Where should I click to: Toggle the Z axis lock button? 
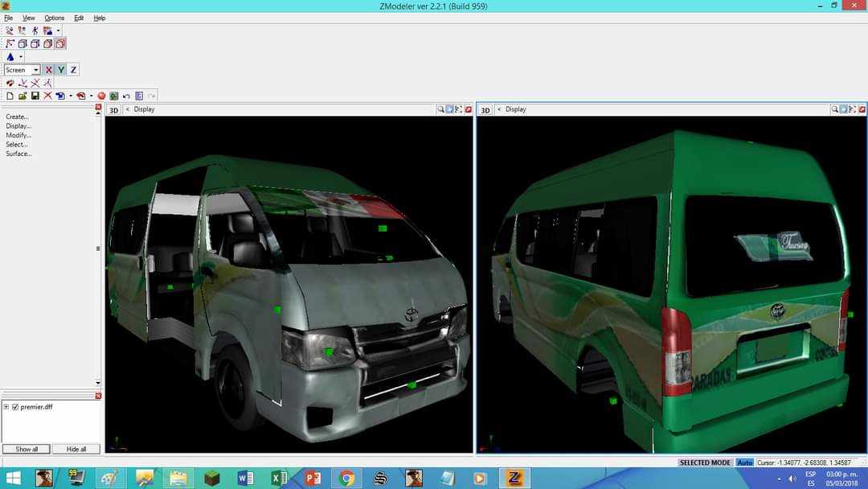[73, 70]
